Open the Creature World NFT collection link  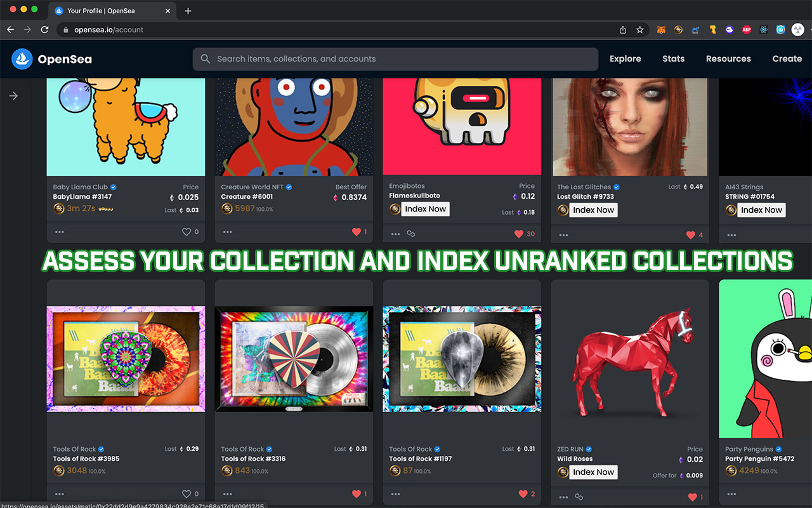252,187
